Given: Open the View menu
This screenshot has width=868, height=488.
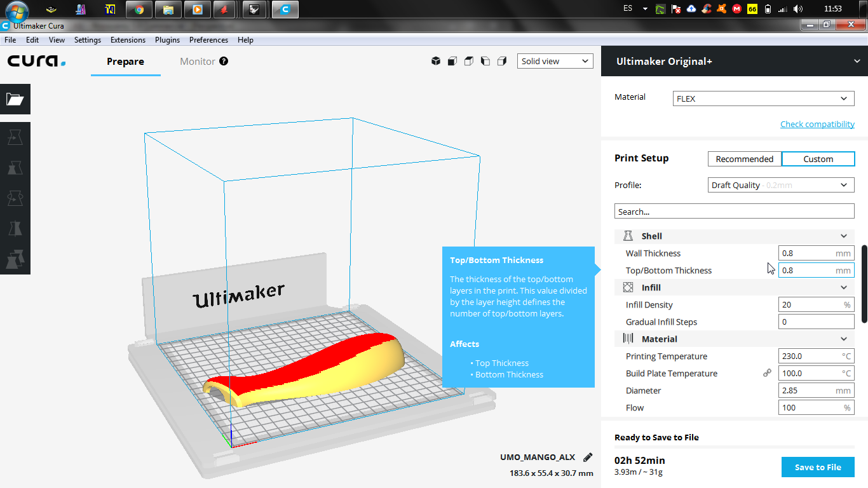Looking at the screenshot, I should 57,39.
